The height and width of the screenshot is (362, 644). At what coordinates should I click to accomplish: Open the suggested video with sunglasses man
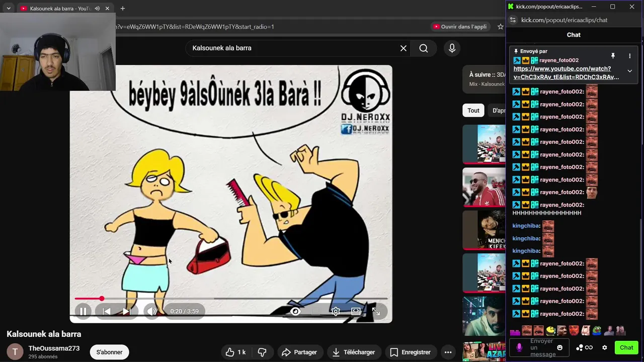pyautogui.click(x=484, y=187)
